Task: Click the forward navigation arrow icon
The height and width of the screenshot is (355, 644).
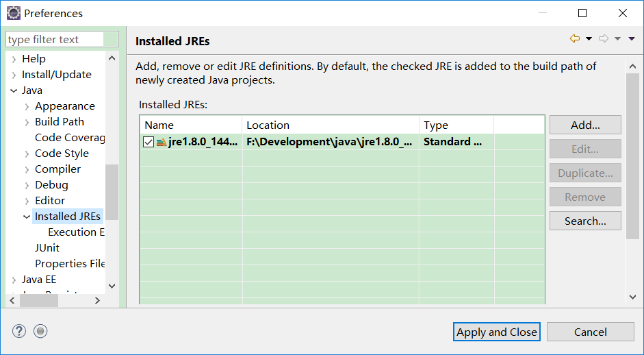Action: point(603,38)
